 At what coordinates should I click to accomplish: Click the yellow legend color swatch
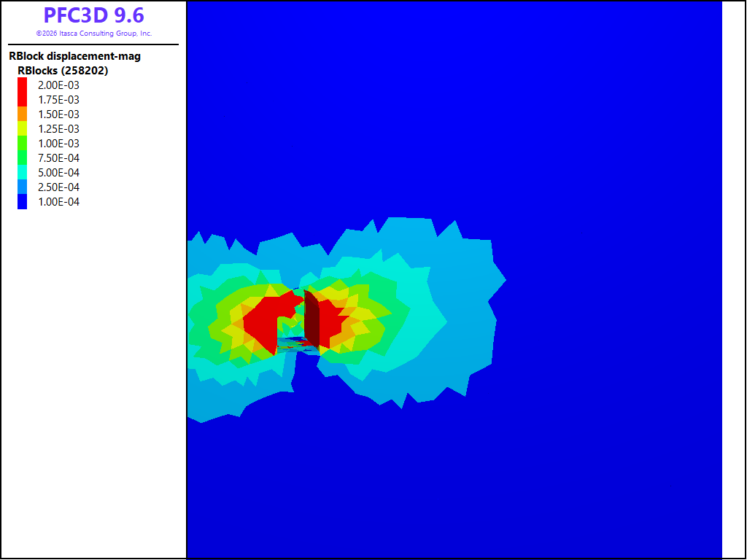point(22,128)
